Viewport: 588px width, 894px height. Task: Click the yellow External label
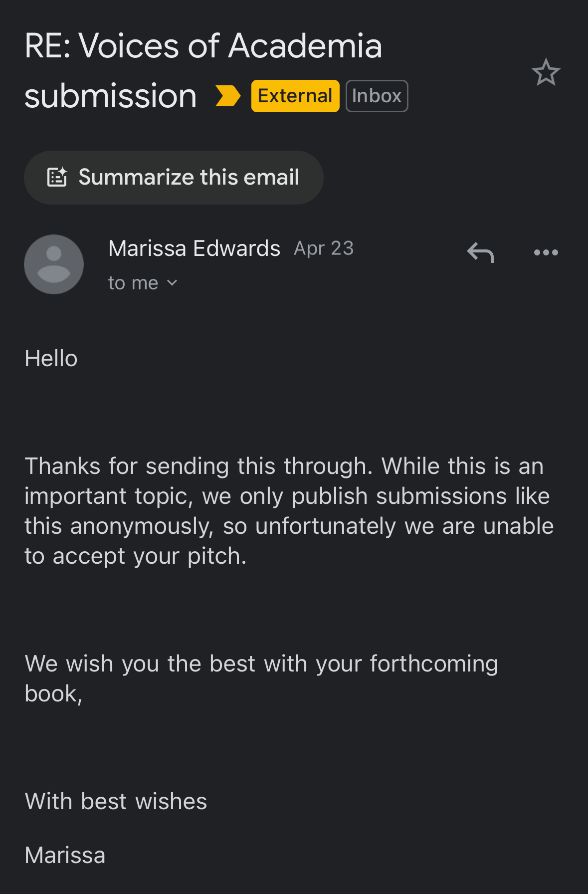pos(295,96)
